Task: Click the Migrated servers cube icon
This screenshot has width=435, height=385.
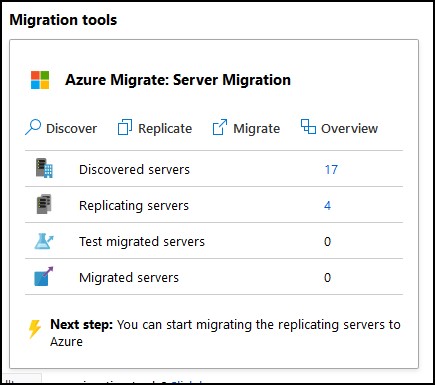Action: coord(44,277)
